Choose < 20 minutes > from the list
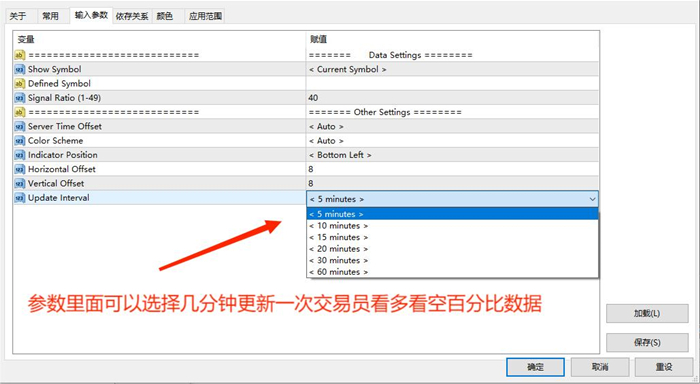Viewport: 700px width, 384px height. coord(452,249)
